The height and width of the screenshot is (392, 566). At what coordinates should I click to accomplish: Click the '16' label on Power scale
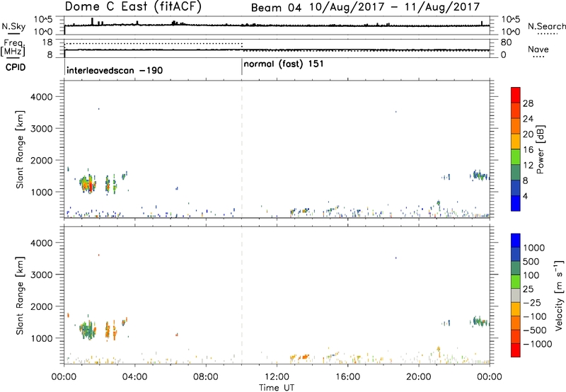pos(528,149)
